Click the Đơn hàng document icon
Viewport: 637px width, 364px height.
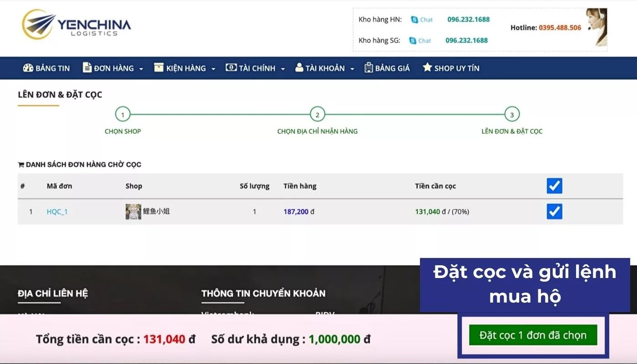tap(87, 68)
